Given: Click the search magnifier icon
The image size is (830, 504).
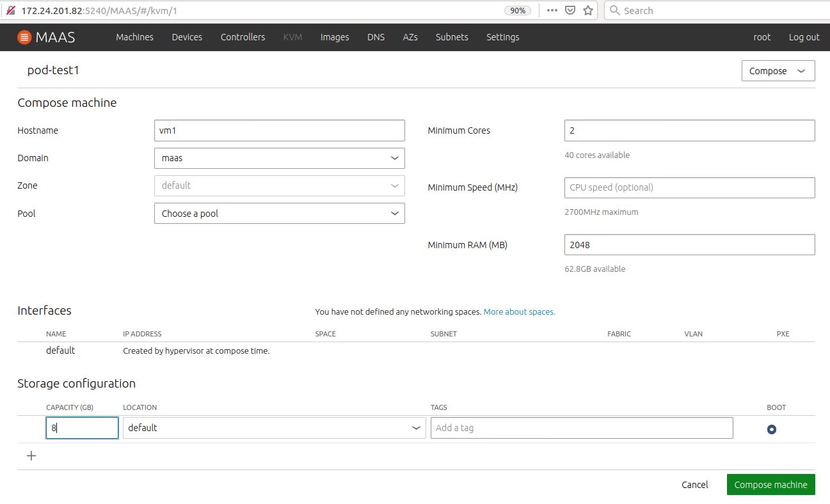Looking at the screenshot, I should [615, 10].
